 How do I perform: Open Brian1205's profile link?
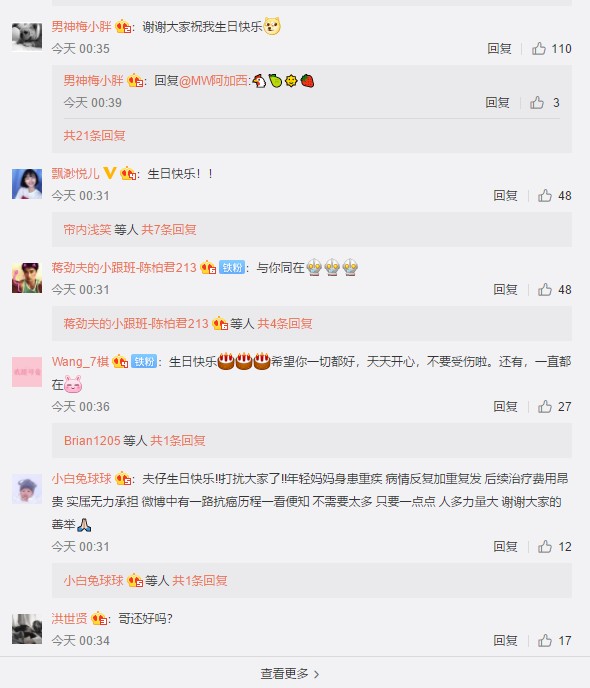[92, 440]
